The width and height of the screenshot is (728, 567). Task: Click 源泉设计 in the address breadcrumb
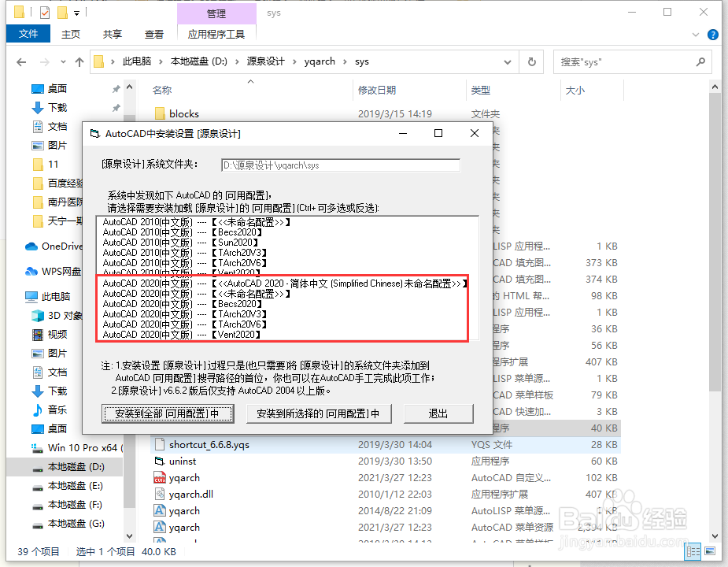[265, 61]
